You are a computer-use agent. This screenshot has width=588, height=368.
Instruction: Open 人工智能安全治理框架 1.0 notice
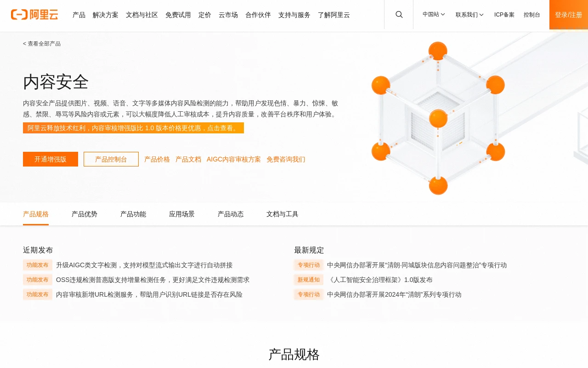pos(380,280)
